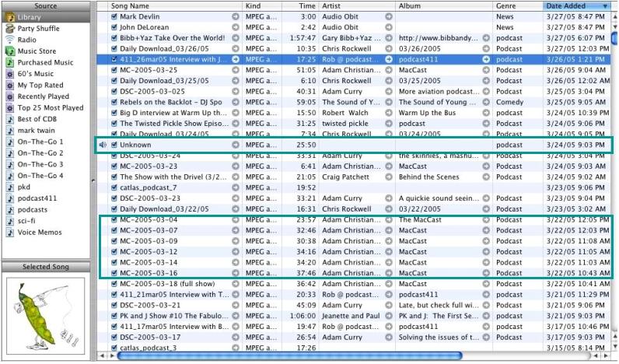This screenshot has width=619, height=364.
Task: Select the 60's Music smart playlist icon
Action: click(x=10, y=74)
